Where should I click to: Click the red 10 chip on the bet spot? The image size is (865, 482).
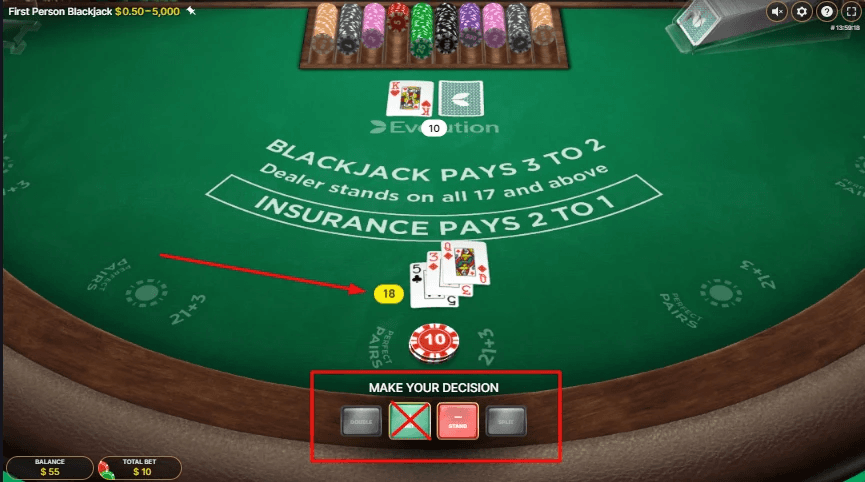pyautogui.click(x=434, y=342)
